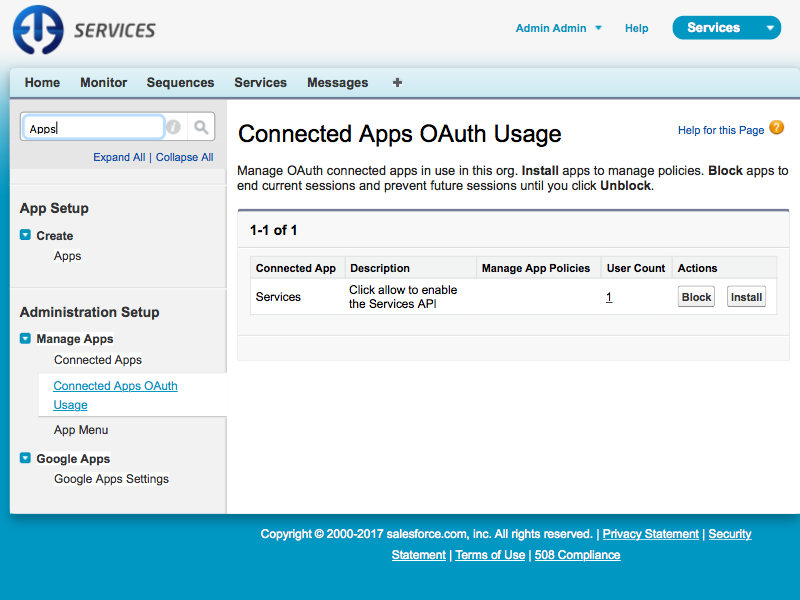This screenshot has width=800, height=600.
Task: Click the Services logo icon
Action: [38, 30]
